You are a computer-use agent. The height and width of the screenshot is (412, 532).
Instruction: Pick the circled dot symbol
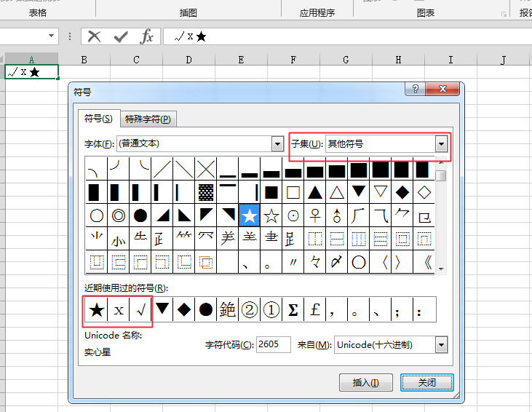tap(293, 215)
